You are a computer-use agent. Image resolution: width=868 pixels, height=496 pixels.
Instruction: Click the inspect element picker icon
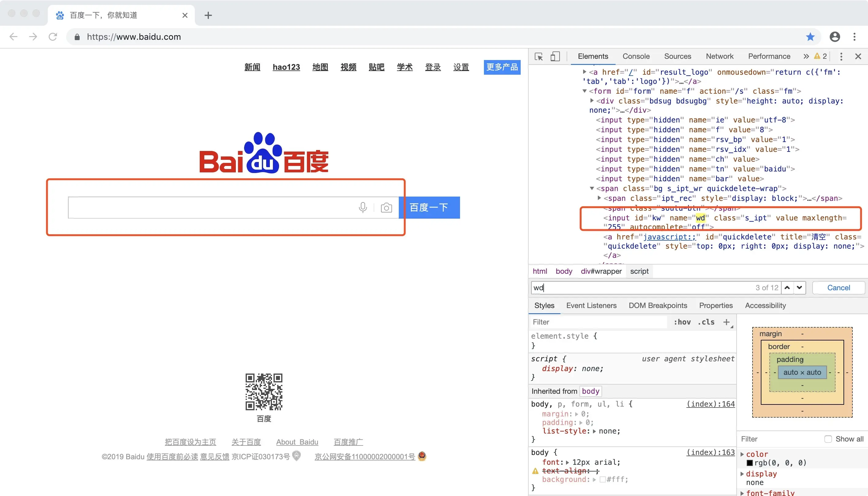(538, 57)
